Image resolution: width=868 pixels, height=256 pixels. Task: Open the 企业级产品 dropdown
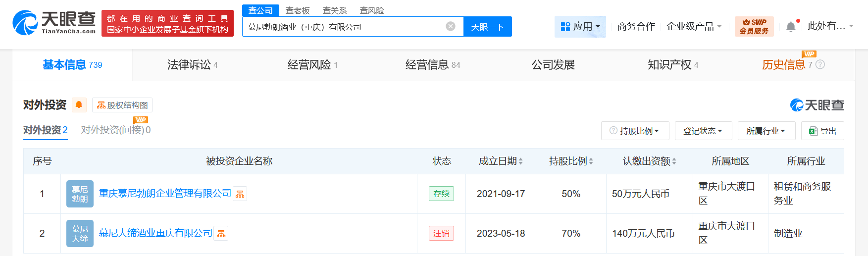click(x=694, y=26)
